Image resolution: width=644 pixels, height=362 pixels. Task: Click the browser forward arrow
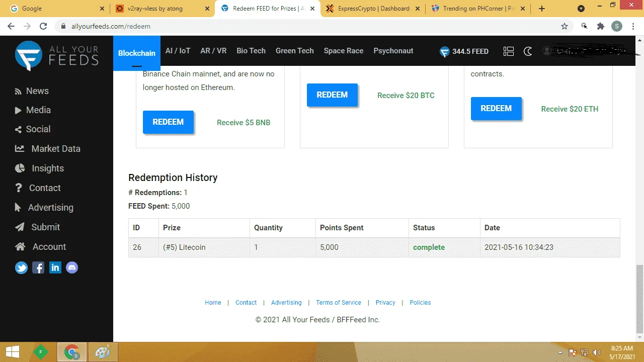point(27,26)
